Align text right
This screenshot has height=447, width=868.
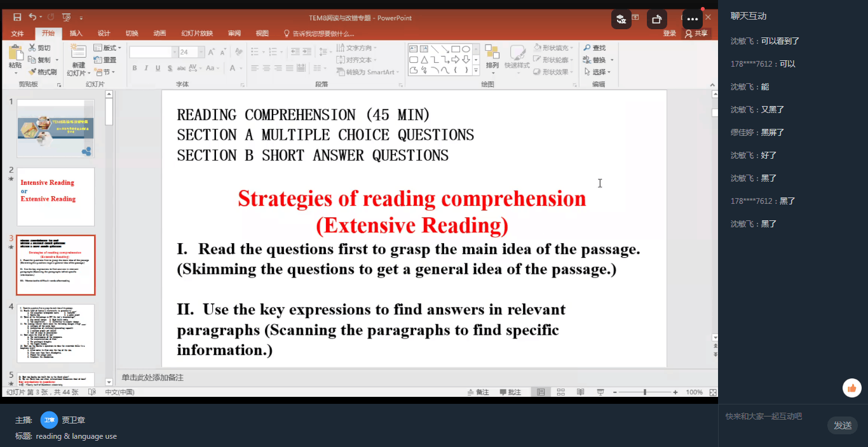click(x=278, y=68)
